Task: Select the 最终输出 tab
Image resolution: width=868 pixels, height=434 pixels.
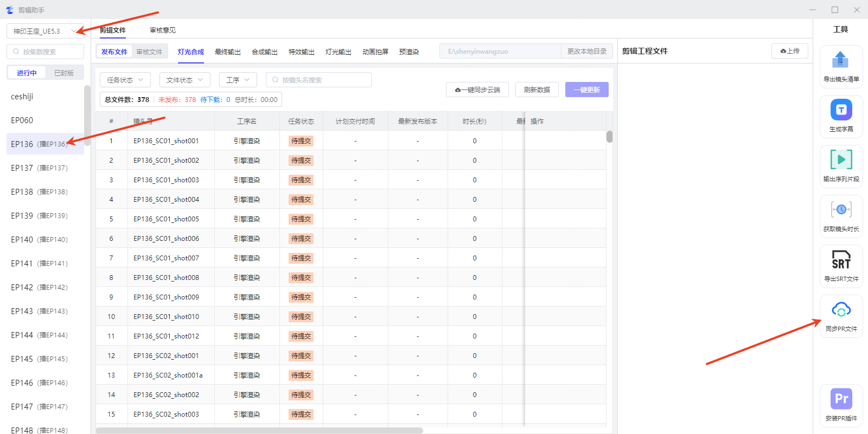Action: pyautogui.click(x=227, y=52)
